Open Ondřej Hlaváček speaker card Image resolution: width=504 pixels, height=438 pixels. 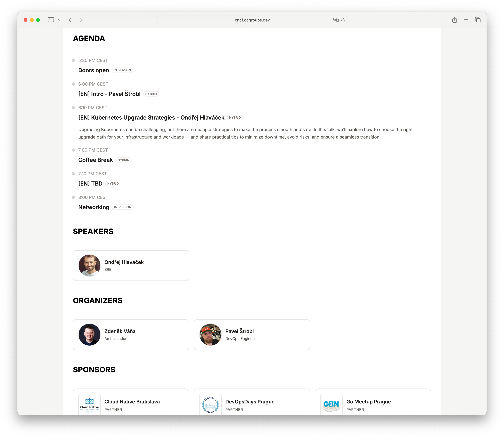[x=131, y=265]
